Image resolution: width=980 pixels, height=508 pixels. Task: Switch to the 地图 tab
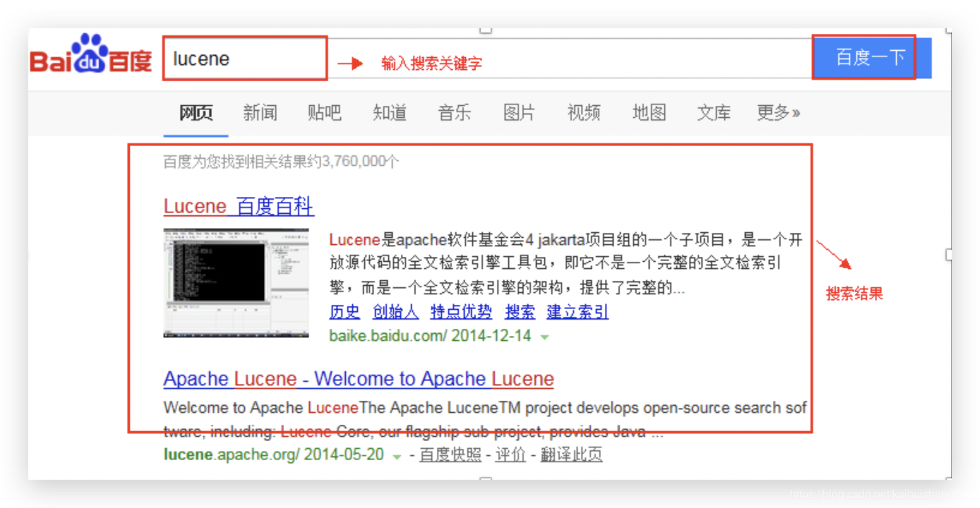pos(649,112)
